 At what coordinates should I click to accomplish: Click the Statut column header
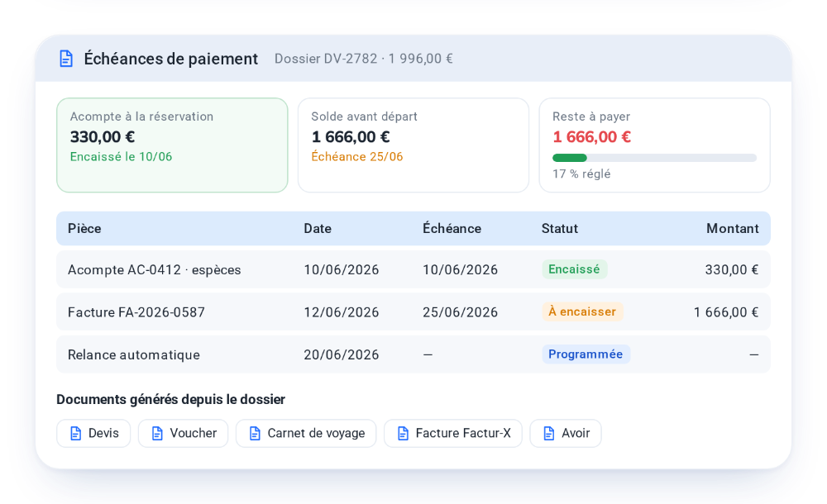[560, 228]
